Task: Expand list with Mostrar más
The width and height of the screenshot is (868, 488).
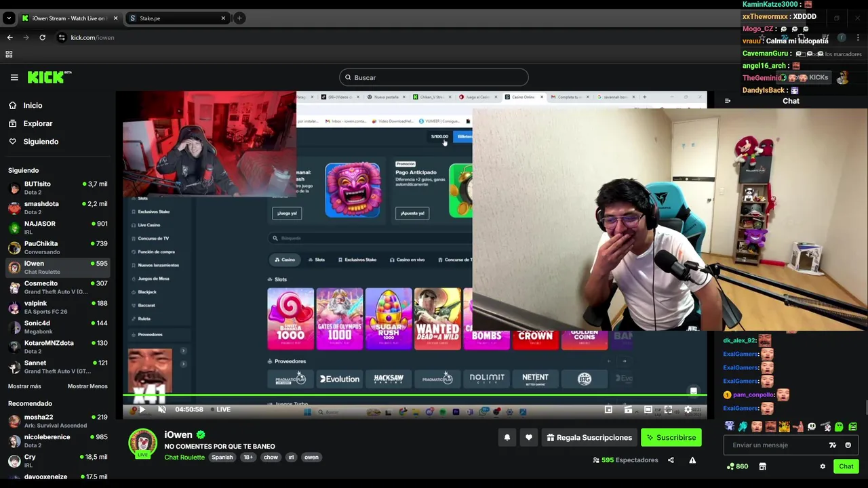Action: (x=24, y=386)
